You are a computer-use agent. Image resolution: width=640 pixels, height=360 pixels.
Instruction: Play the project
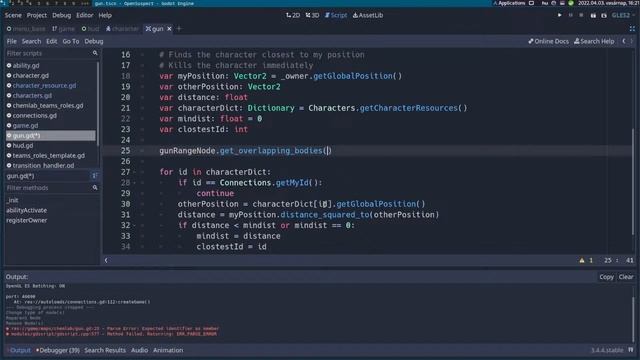560,15
